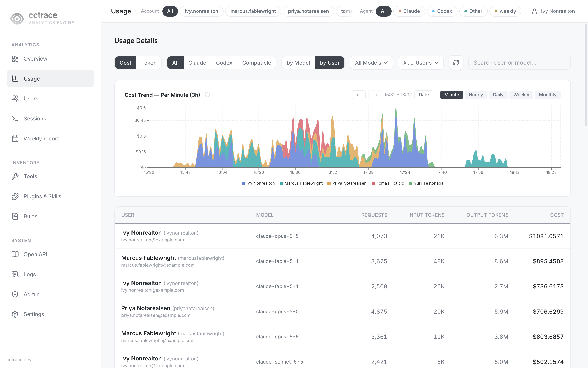This screenshot has width=588, height=368.
Task: Filter details by Claude provider
Action: click(x=197, y=63)
